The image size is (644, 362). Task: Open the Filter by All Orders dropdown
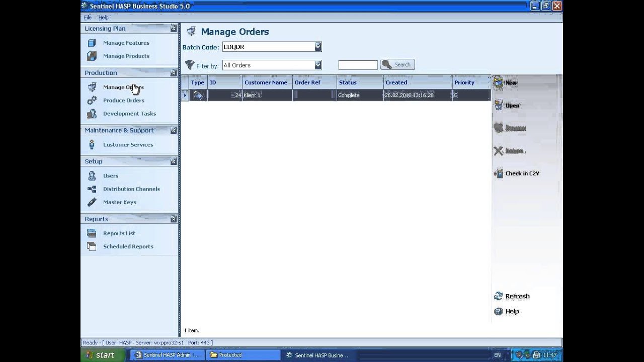(x=318, y=65)
